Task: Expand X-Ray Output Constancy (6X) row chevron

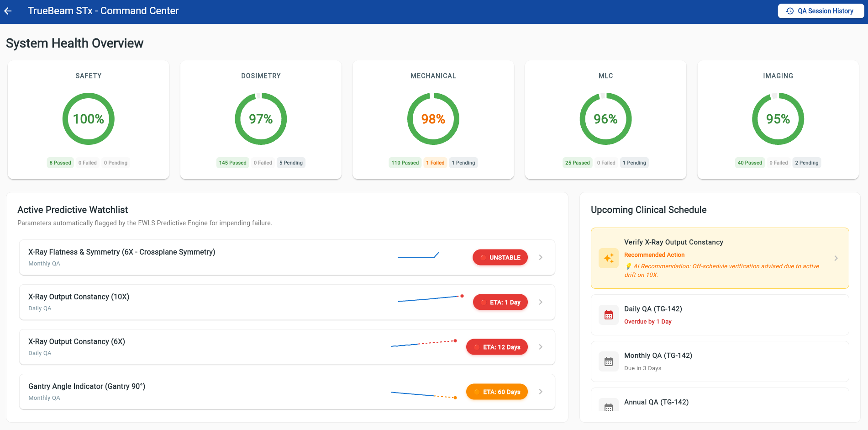Action: pyautogui.click(x=541, y=347)
